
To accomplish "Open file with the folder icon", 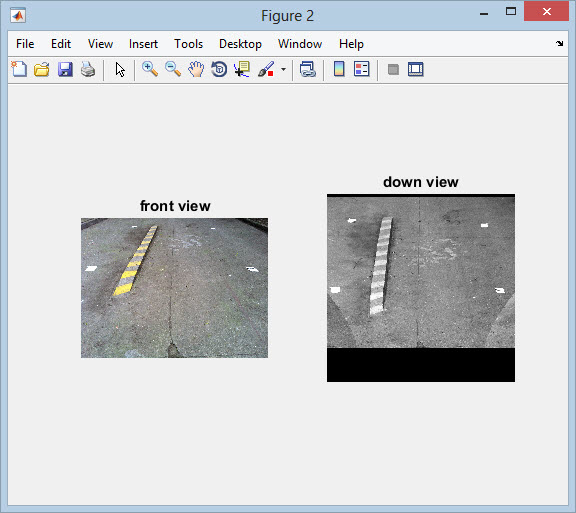I will [x=42, y=69].
